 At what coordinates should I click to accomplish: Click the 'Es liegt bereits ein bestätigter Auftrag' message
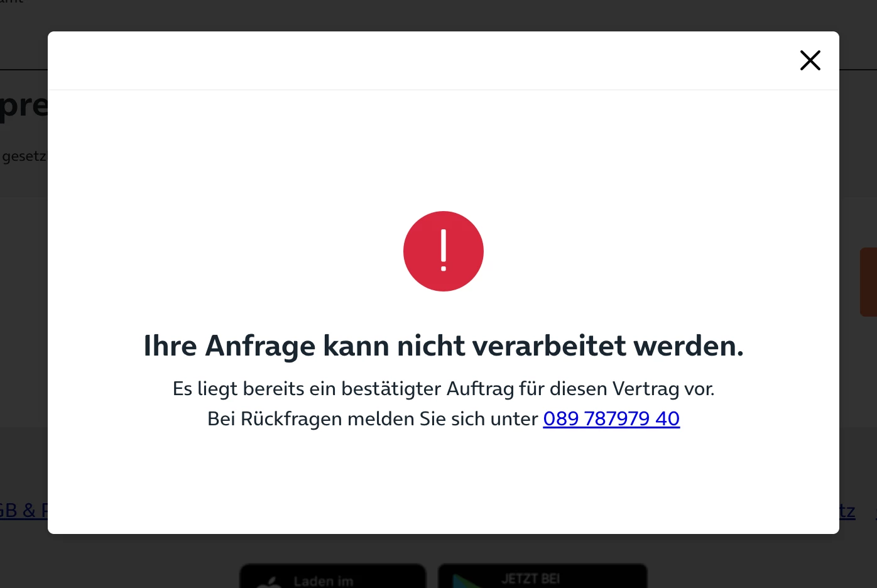pos(444,389)
